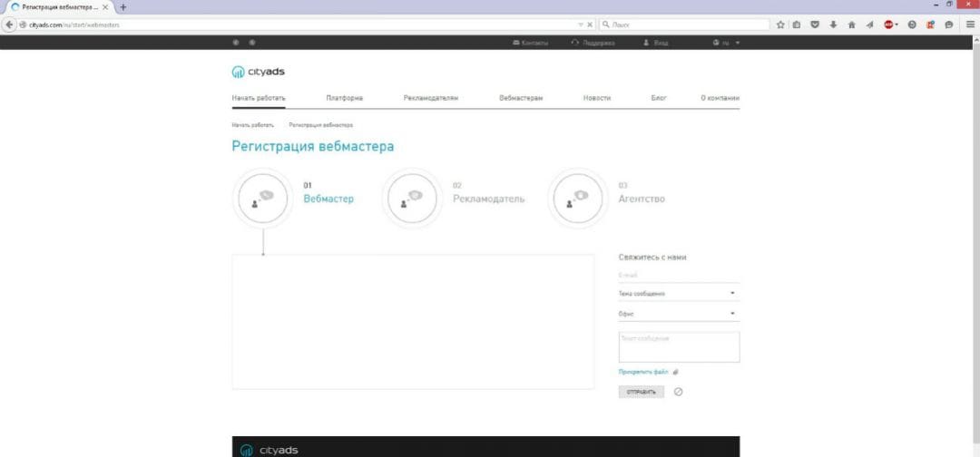
Task: Click the Рекламодатель step label
Action: point(489,199)
